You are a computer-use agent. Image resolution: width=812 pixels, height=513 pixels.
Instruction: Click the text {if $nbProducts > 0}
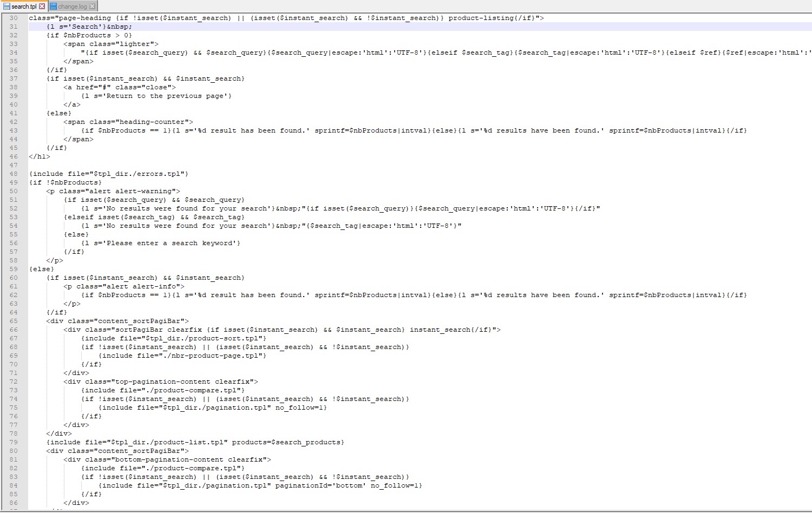point(89,35)
